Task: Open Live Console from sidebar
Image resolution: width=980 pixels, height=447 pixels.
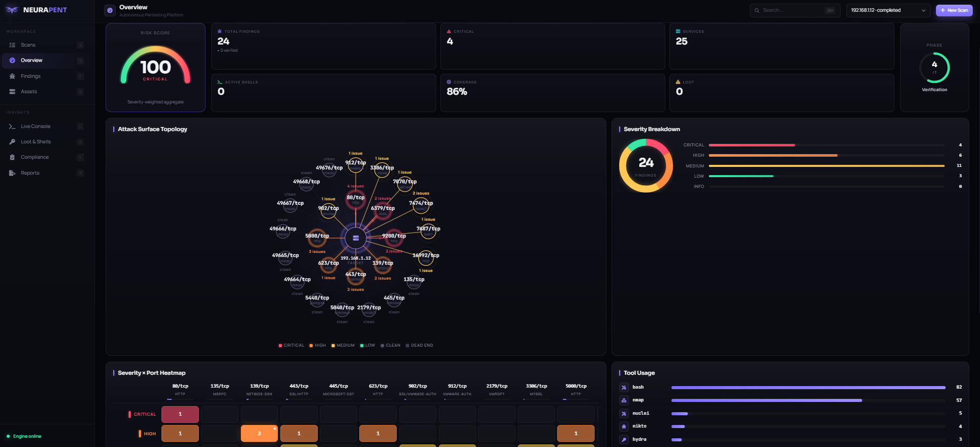Action: (x=47, y=126)
